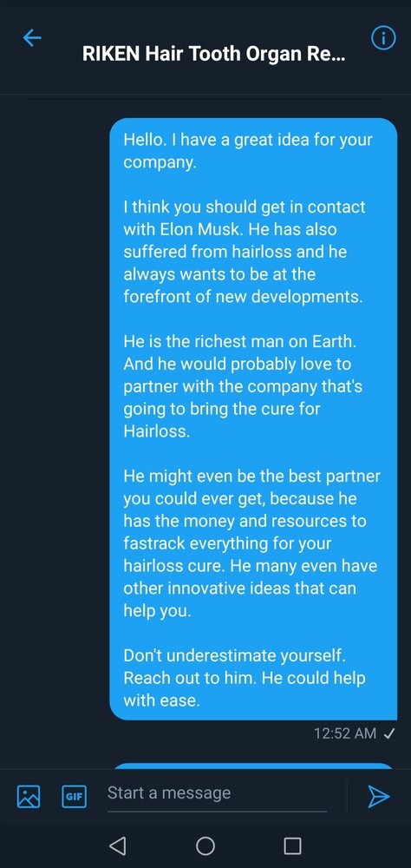Select the 'Hello. I have a great idea' paragraph
Screen dimensions: 411x868
click(x=248, y=151)
